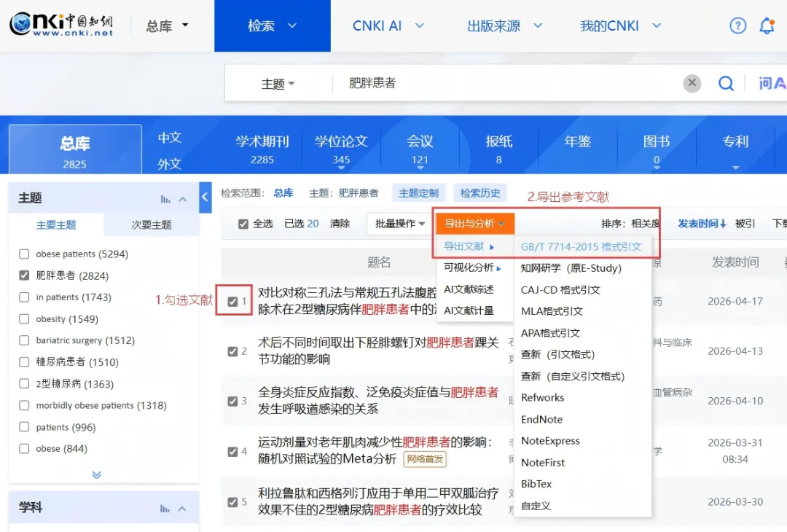Viewport: 787px width, 532px height.
Task: Uncheck result row 4 checkbox
Action: pos(232,452)
